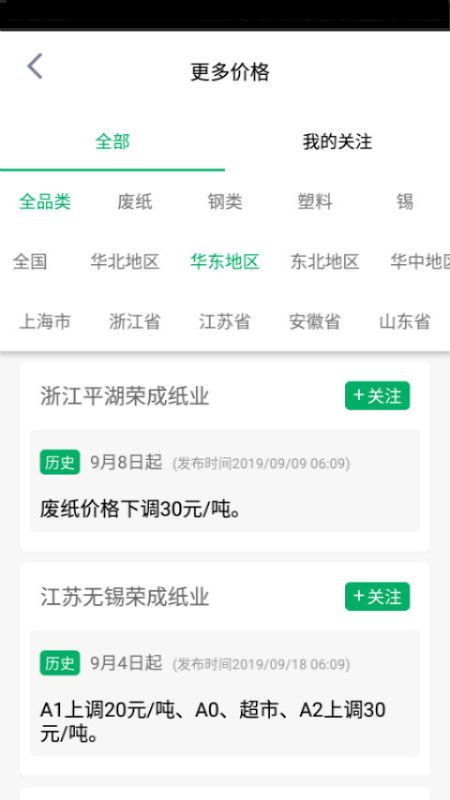Choose 全国 region filter
This screenshot has height=800, width=450.
pos(30,262)
